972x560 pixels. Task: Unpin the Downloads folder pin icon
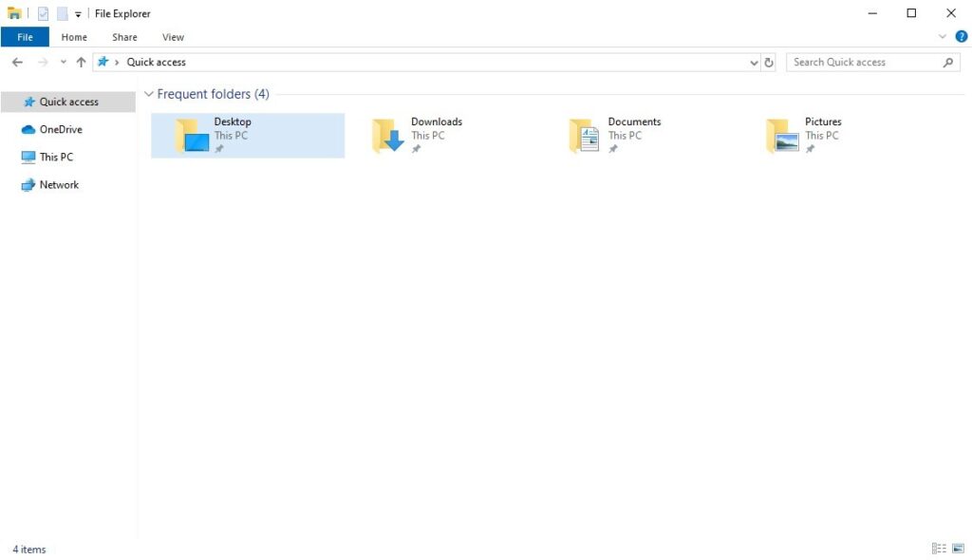(x=416, y=150)
